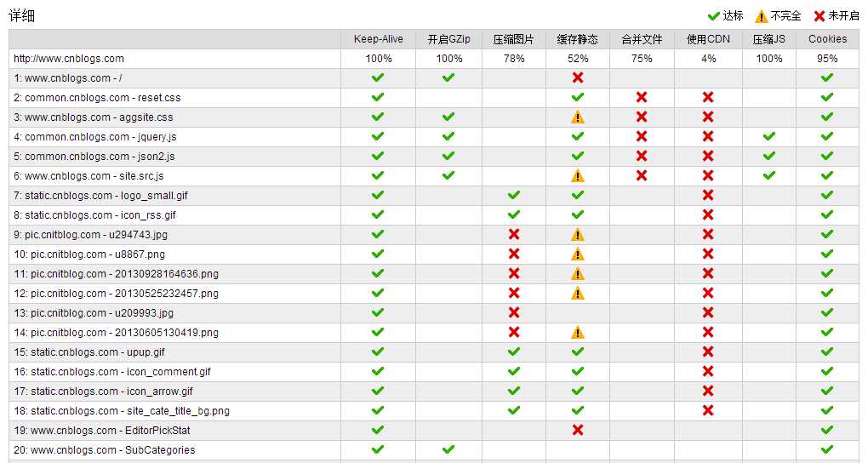Click red X legend icon for 未开启

coord(819,16)
